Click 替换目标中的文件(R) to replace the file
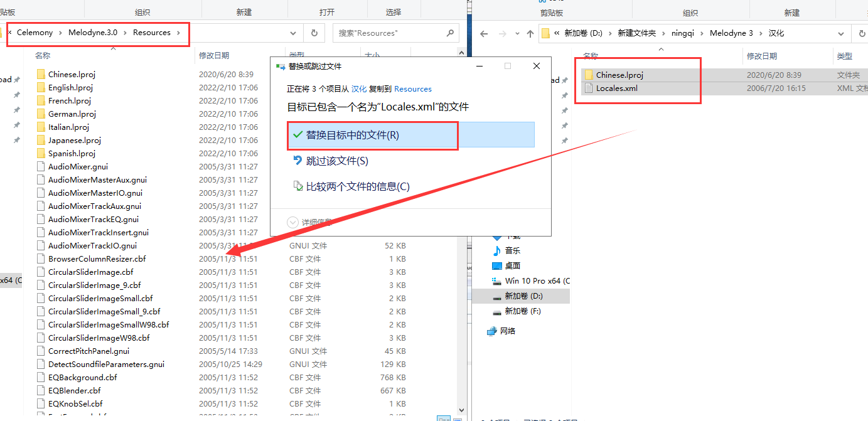The image size is (868, 421). [x=353, y=135]
